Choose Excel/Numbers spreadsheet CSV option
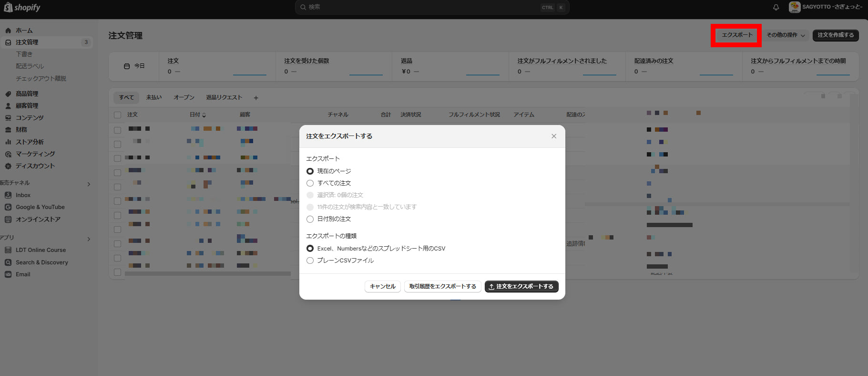This screenshot has width=868, height=376. (310, 249)
